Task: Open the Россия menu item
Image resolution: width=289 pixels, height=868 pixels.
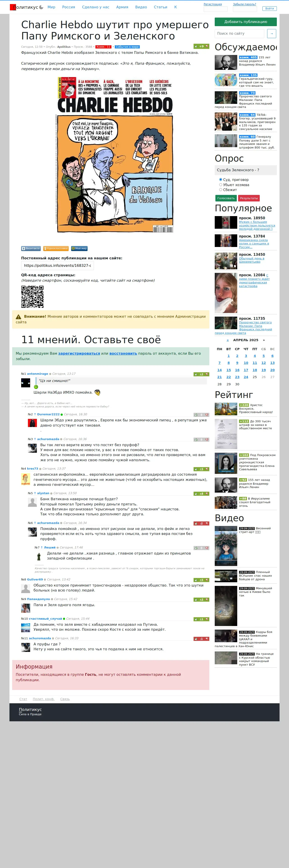Action: (69, 7)
